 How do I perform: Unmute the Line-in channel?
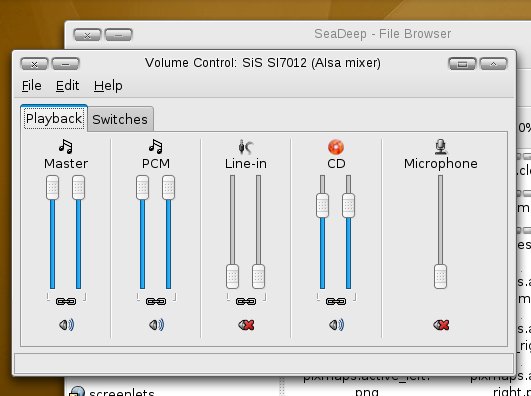(246, 325)
